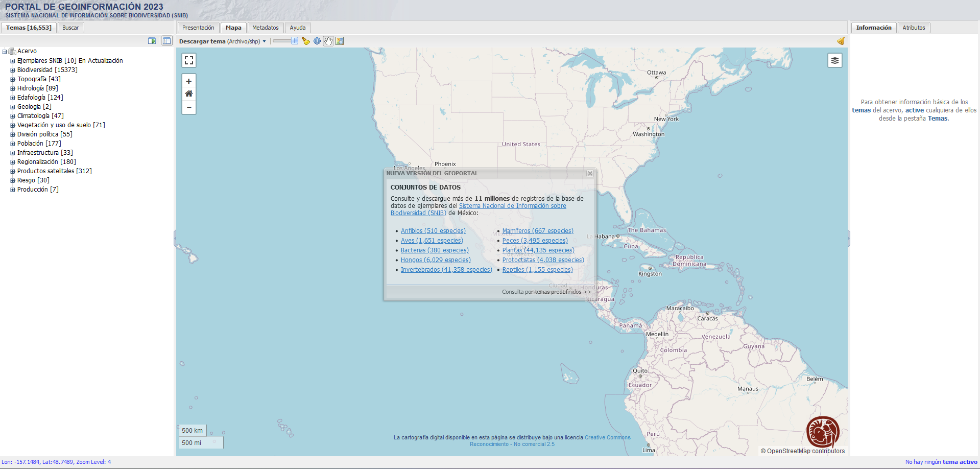Activate the blue information tool
980x469 pixels.
coord(317,41)
